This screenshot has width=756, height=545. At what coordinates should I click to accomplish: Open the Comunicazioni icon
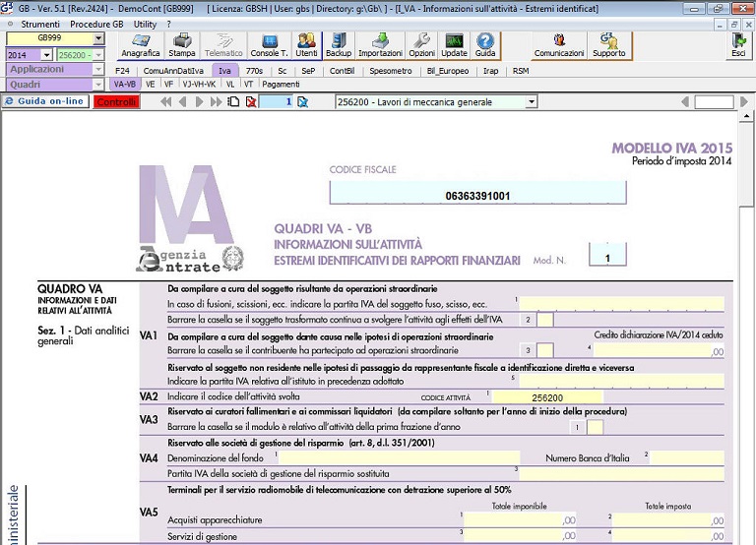click(x=559, y=46)
